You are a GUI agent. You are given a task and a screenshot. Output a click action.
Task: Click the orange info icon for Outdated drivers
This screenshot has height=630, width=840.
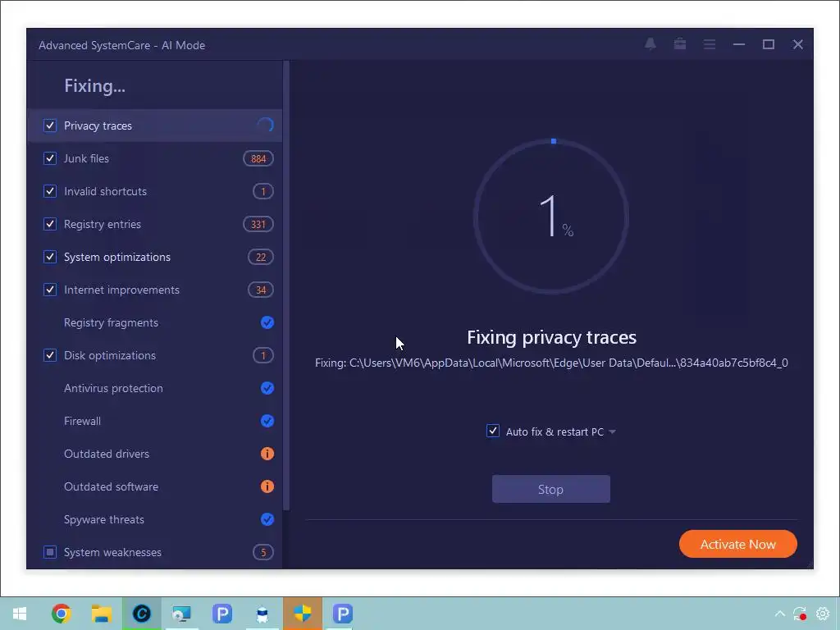point(267,454)
